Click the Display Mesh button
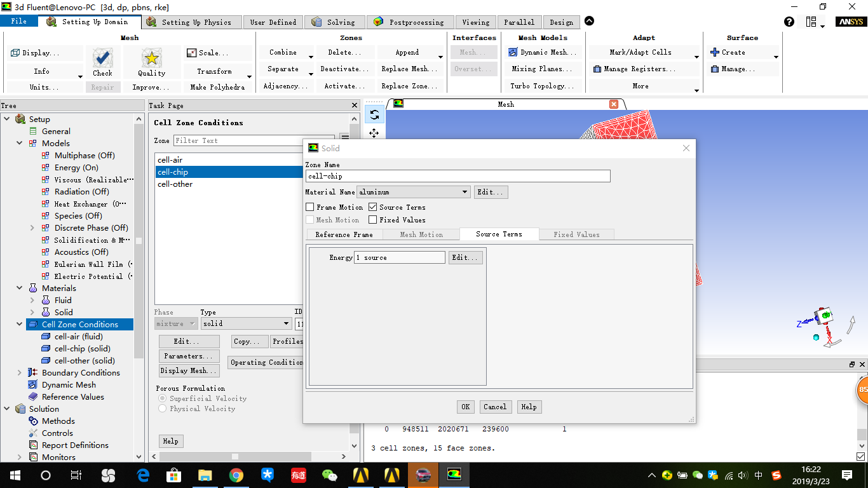 coord(189,370)
